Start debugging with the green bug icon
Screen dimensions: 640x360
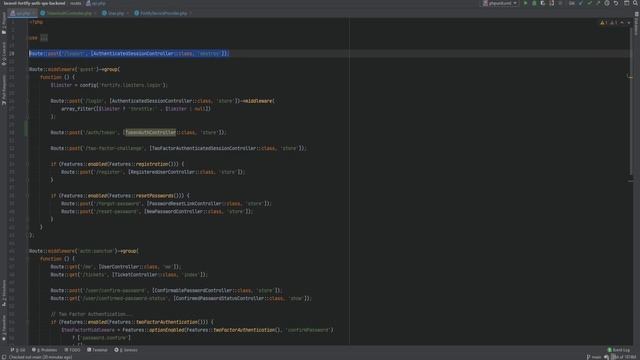point(534,3)
